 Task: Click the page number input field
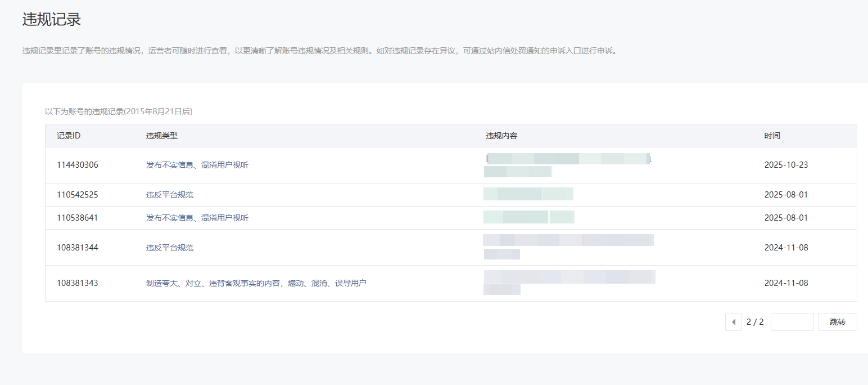point(792,322)
